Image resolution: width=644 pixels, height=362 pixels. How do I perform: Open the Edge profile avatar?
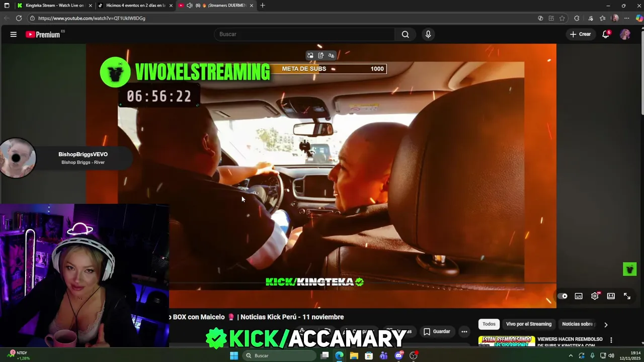pos(615,18)
